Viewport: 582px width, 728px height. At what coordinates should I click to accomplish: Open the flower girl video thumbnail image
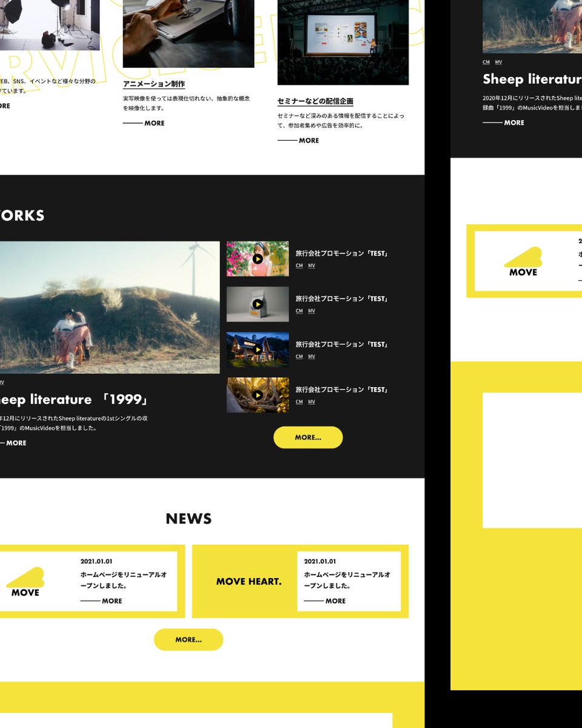tap(258, 259)
